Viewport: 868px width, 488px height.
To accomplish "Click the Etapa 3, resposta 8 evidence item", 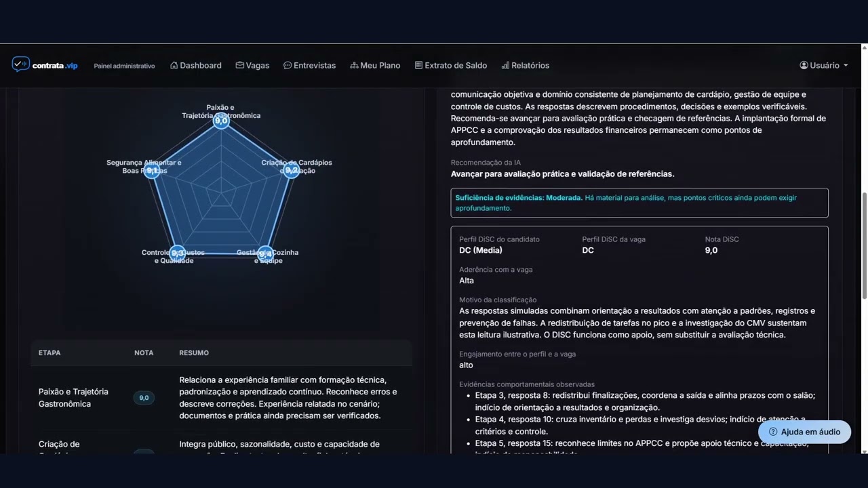I will tap(645, 401).
